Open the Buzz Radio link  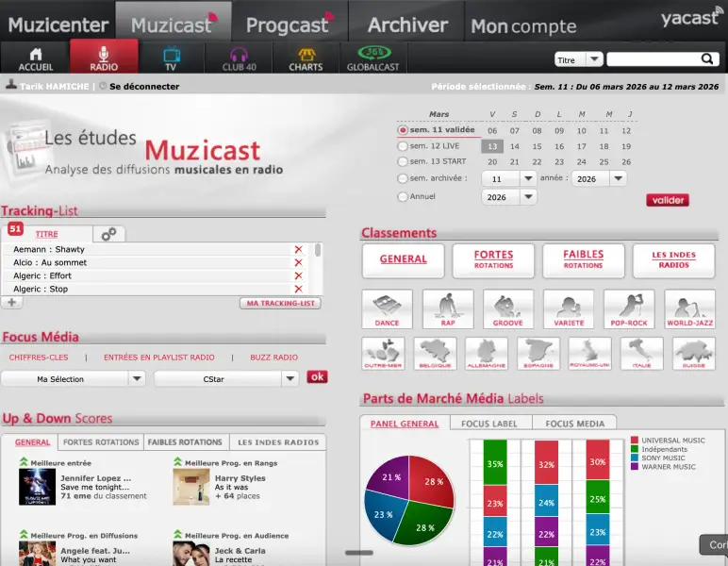tap(273, 358)
